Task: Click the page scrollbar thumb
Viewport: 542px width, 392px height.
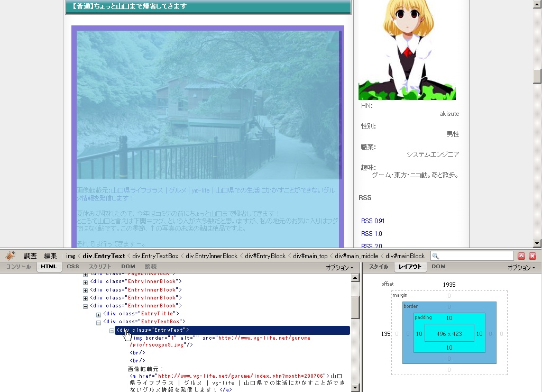Action: (537, 76)
